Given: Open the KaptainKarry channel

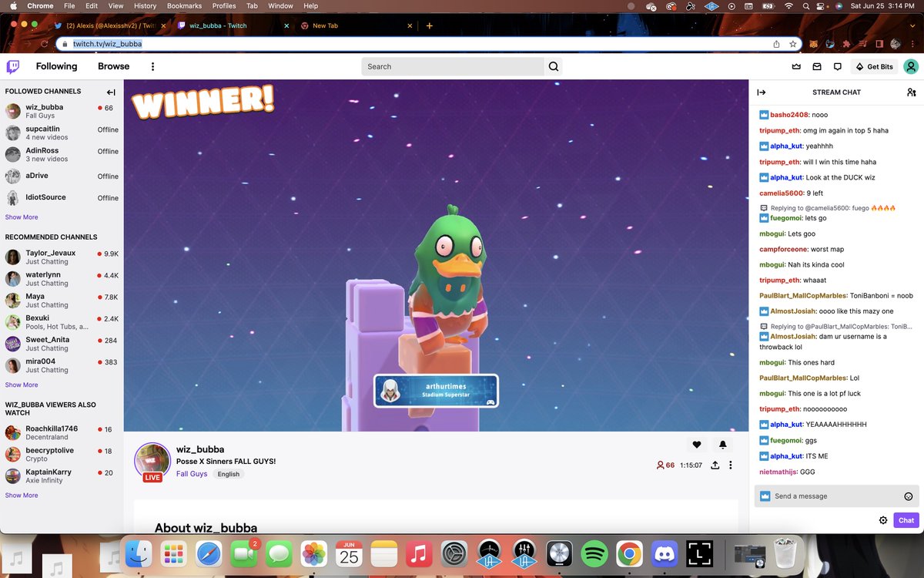Looking at the screenshot, I should point(62,476).
